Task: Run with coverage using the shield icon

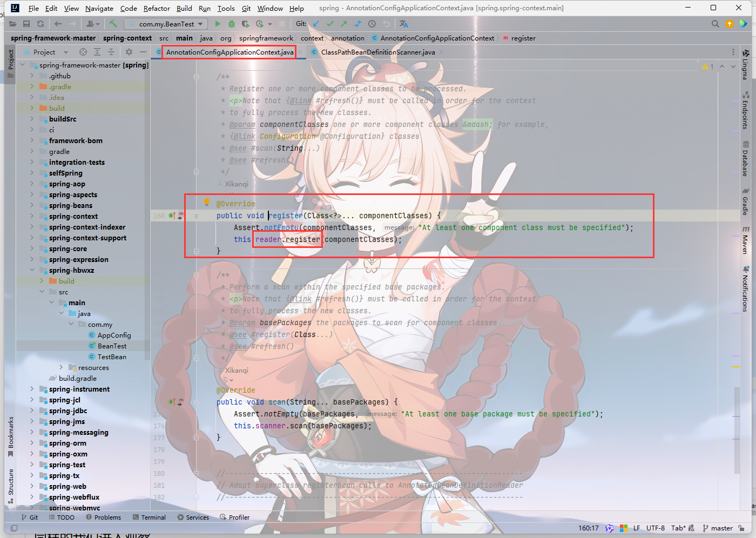Action: point(246,24)
